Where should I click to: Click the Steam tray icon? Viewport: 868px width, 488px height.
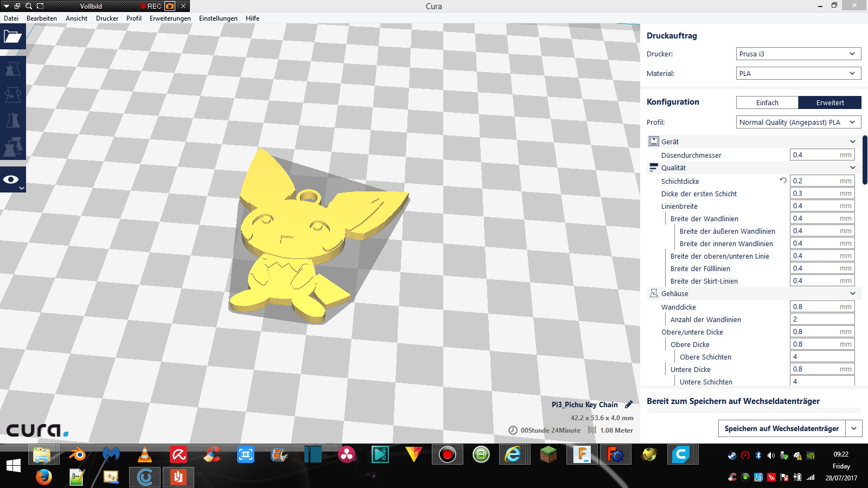(732, 455)
